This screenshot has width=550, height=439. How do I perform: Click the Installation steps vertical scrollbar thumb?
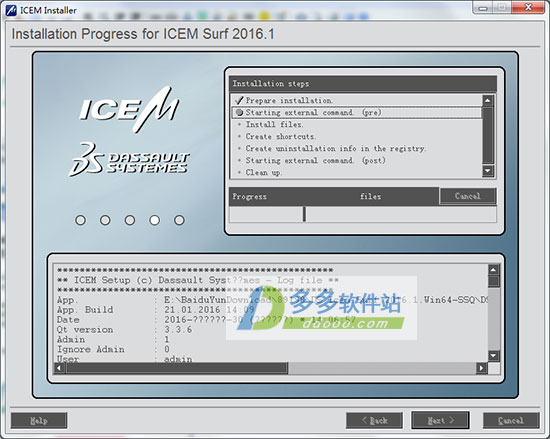(x=488, y=136)
